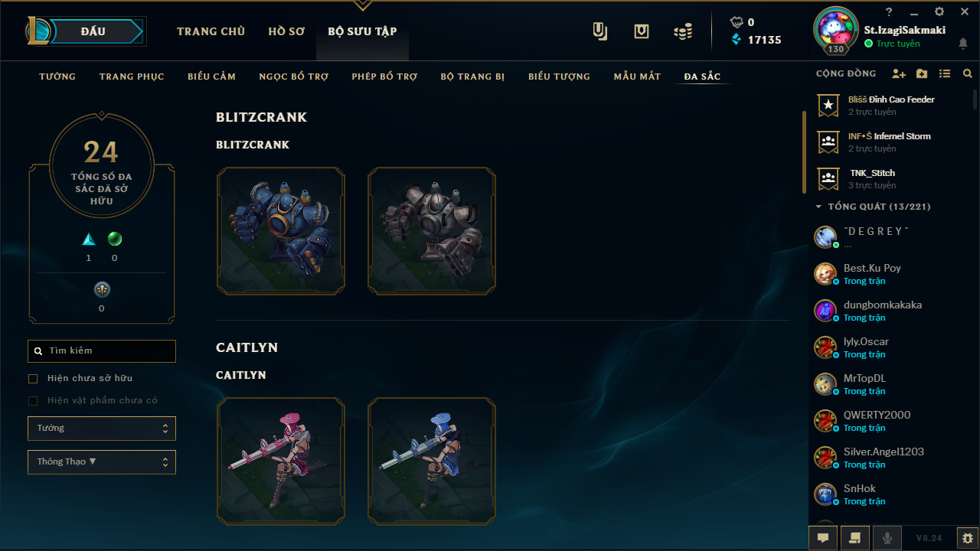The image size is (980, 551).
Task: Enable "Hiện chưa sở hữu" checkbox
Action: point(33,379)
